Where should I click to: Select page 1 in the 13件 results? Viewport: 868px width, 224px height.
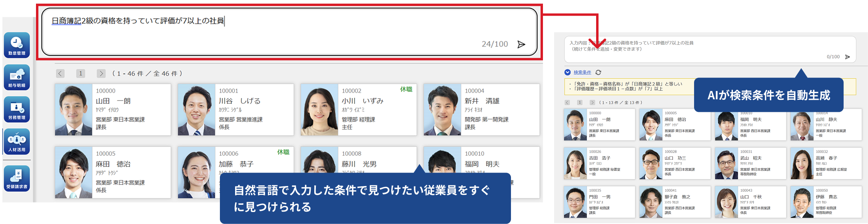point(580,103)
